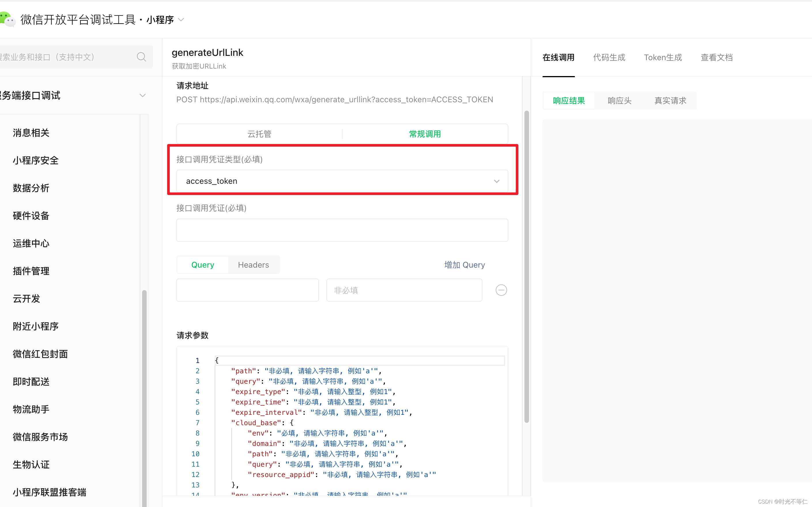Click the 接口调用凭证 input field
812x507 pixels.
point(342,230)
